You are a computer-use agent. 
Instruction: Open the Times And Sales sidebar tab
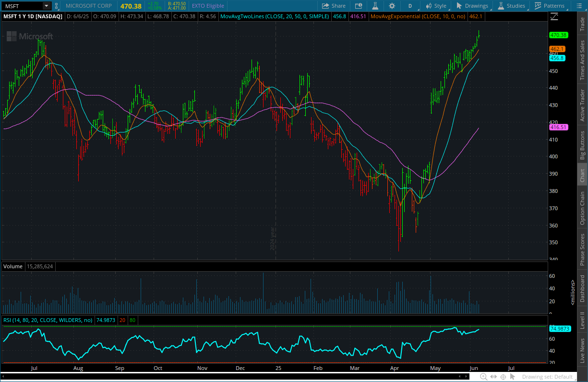(582, 60)
